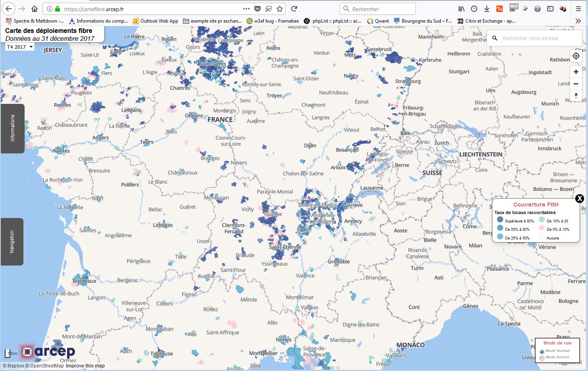Open the Informations side tab

12,128
